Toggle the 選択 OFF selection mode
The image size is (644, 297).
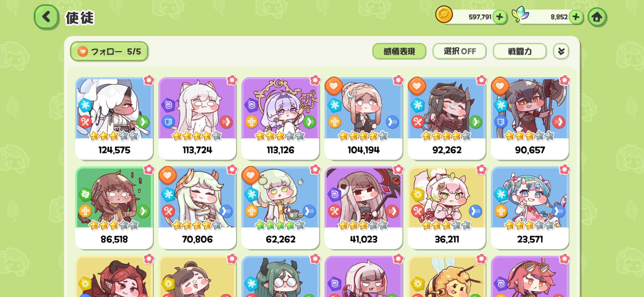tap(460, 51)
